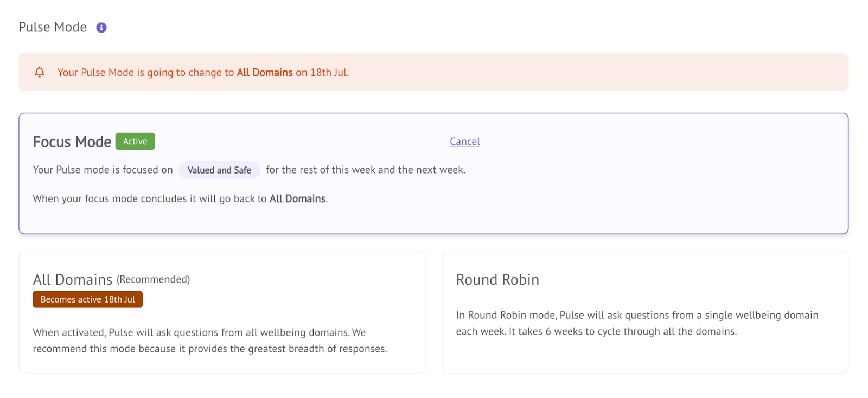Click the All Domains description paragraph

(209, 341)
